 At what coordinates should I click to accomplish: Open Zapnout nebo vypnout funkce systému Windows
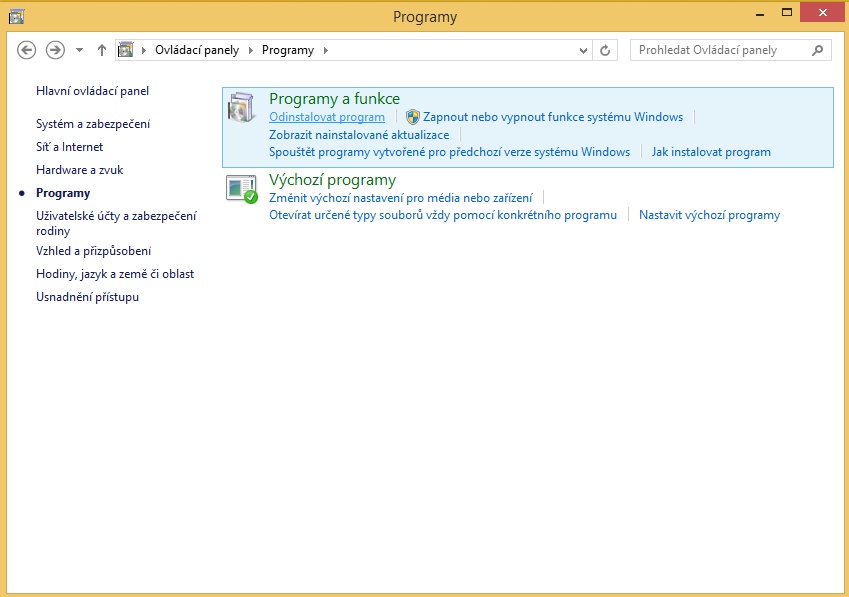coord(552,117)
